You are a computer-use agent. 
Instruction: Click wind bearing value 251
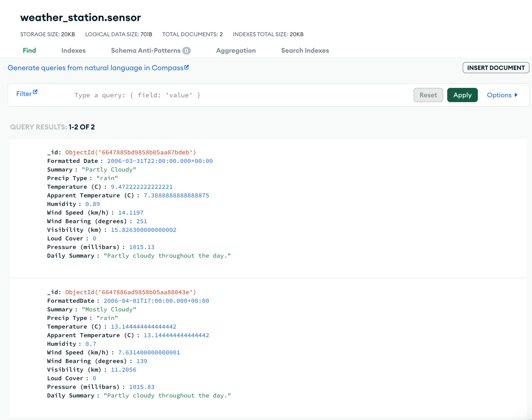142,221
